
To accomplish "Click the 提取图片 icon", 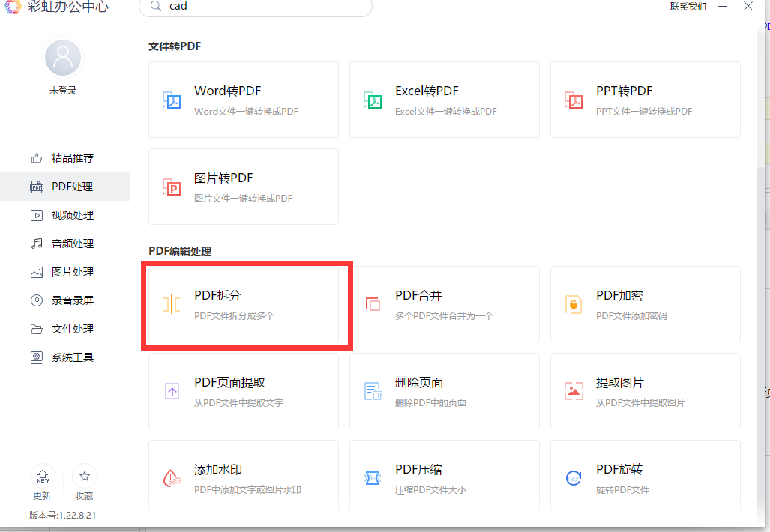I will tap(574, 391).
